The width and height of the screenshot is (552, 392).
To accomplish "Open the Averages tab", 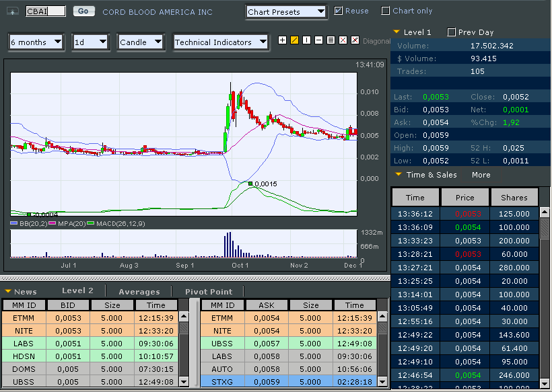I will [139, 292].
